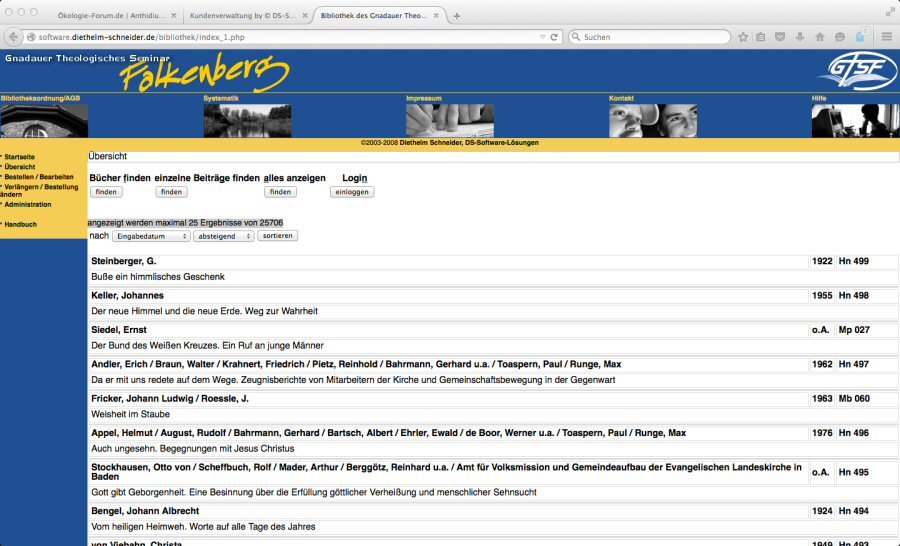Open the URL history dropdown arrow

(x=542, y=37)
